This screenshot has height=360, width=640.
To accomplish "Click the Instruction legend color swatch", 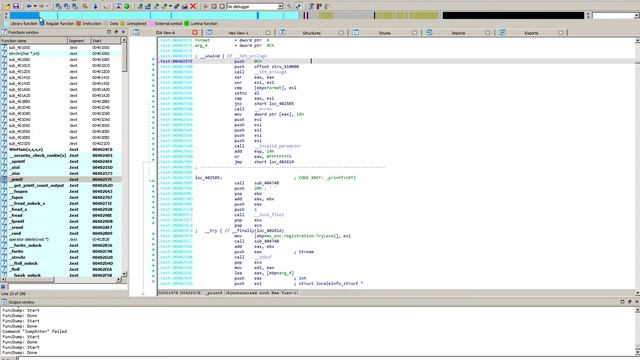I will pyautogui.click(x=79, y=24).
